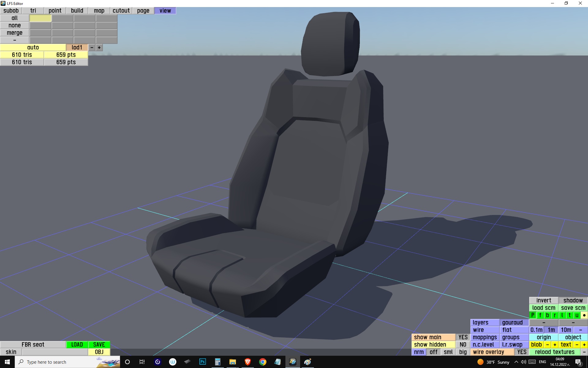The image size is (588, 368).
Task: Click the 't' top view button
Action: [570, 315]
